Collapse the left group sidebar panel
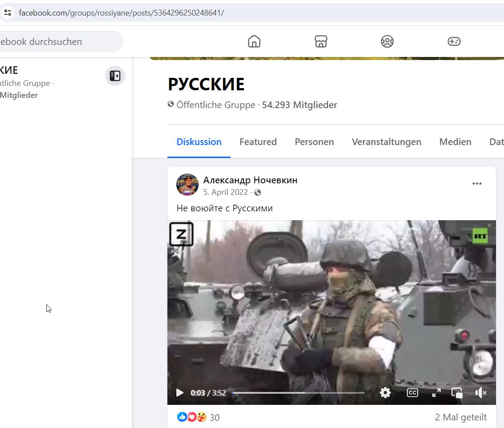This screenshot has height=428, width=504. coord(115,76)
